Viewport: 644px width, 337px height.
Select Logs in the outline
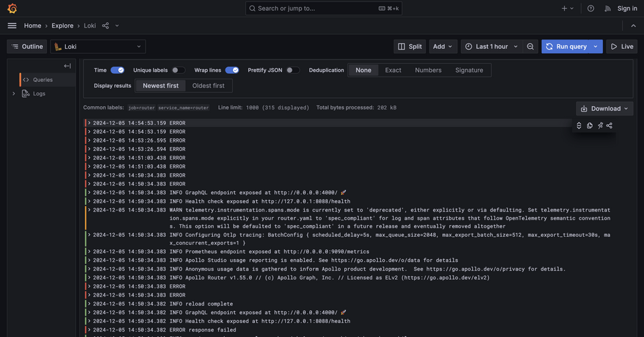click(39, 94)
